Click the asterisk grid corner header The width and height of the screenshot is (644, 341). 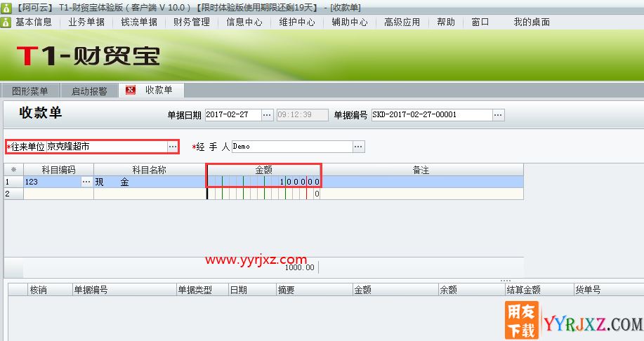13,170
